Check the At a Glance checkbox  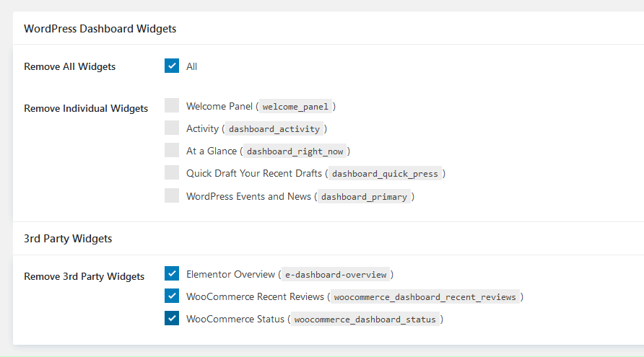point(172,151)
